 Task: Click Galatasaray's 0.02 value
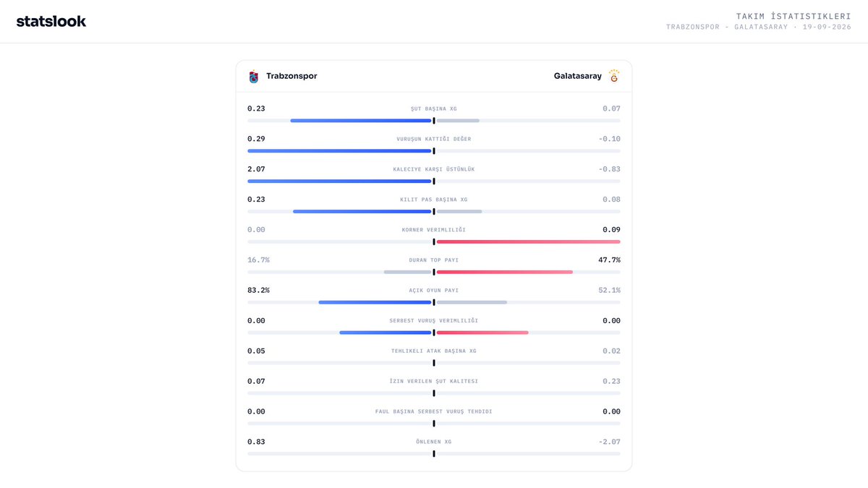click(x=611, y=351)
